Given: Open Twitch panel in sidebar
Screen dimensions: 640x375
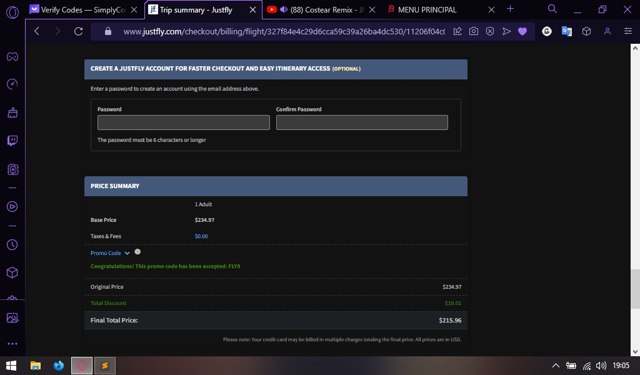Looking at the screenshot, I should [12, 141].
